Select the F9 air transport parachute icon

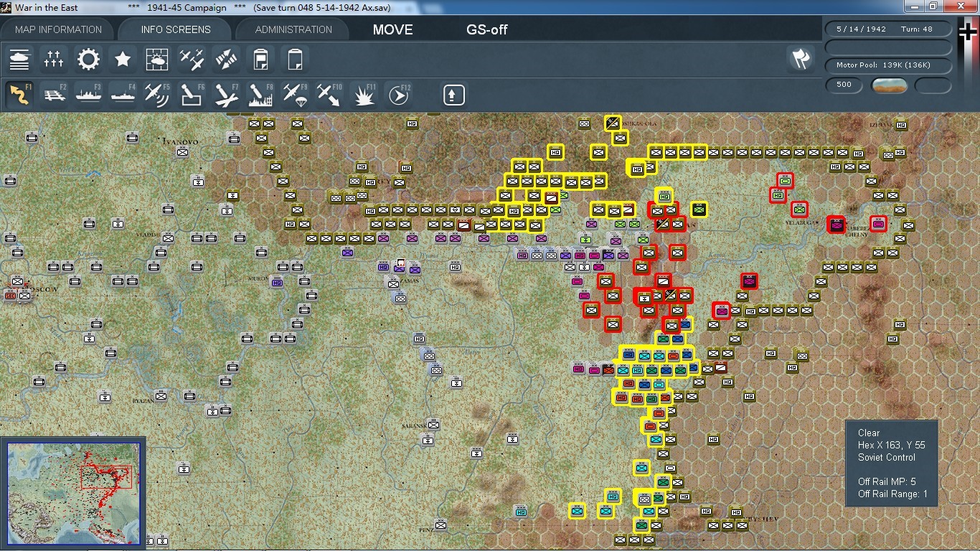pos(295,95)
